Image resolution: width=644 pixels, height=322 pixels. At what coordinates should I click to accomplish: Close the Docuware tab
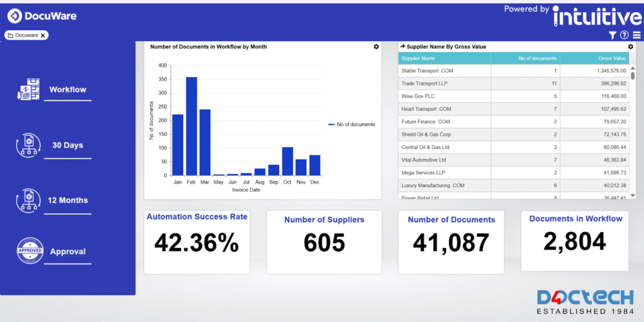[43, 35]
